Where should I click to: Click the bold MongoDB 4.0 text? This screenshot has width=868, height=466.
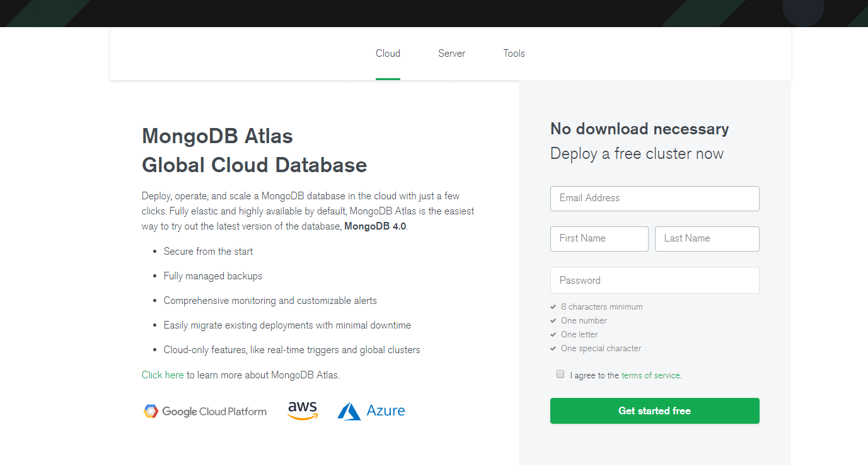click(375, 226)
